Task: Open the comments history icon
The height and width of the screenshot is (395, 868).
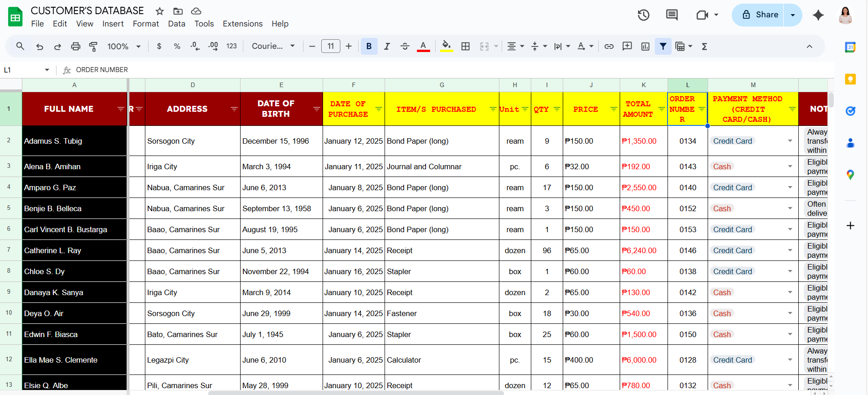Action: (x=672, y=15)
